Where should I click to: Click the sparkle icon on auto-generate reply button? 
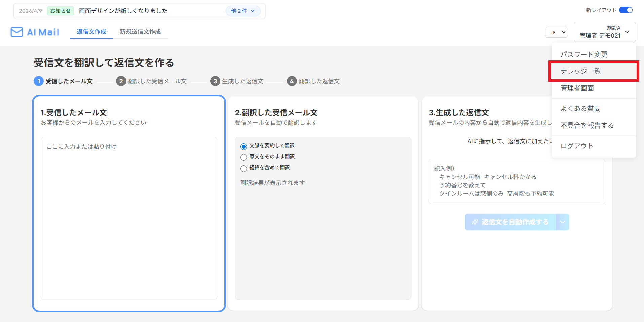point(475,222)
